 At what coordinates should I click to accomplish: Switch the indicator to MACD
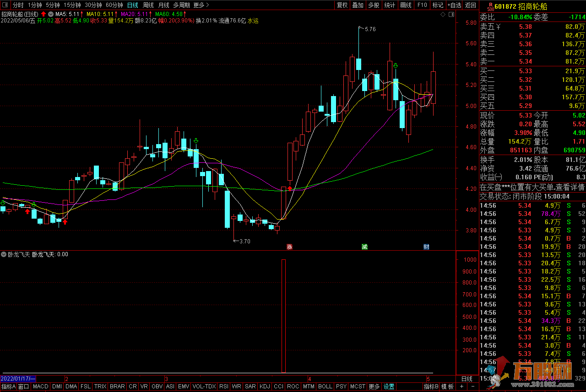(41, 387)
